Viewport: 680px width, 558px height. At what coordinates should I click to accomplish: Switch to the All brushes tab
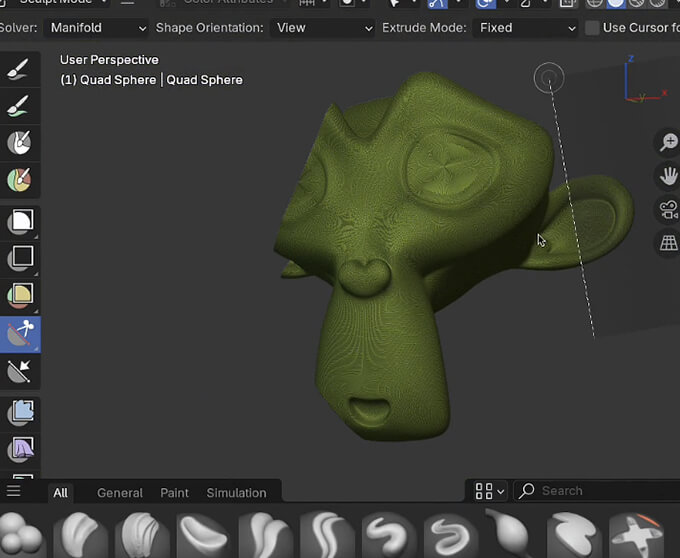(x=60, y=493)
